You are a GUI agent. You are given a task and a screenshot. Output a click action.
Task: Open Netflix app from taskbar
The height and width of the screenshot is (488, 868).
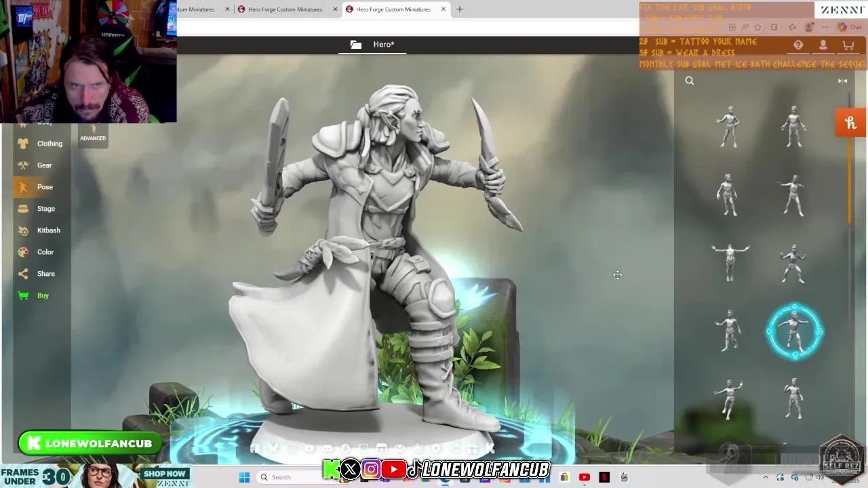604,477
